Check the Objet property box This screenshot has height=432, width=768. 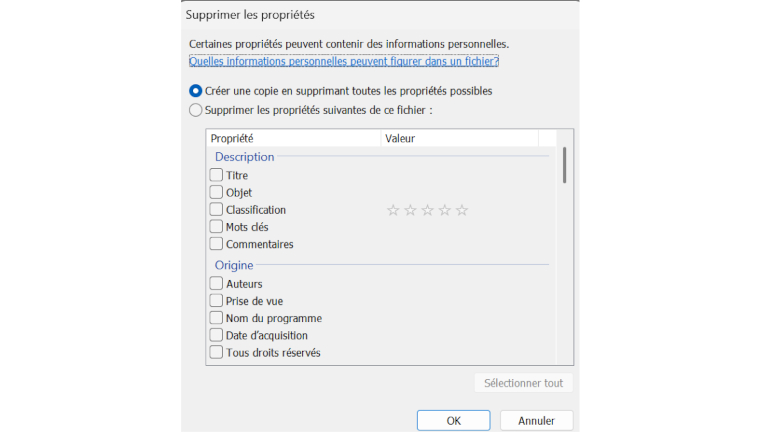216,192
